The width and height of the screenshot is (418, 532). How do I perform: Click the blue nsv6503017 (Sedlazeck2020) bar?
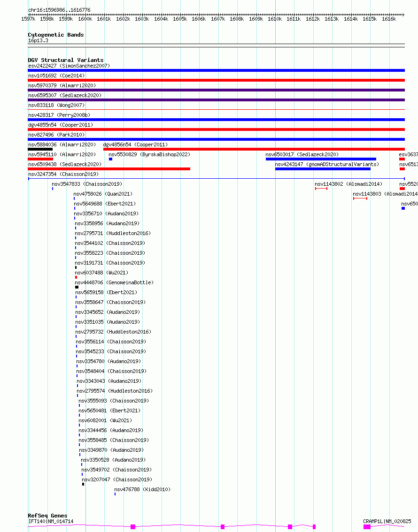pos(321,159)
